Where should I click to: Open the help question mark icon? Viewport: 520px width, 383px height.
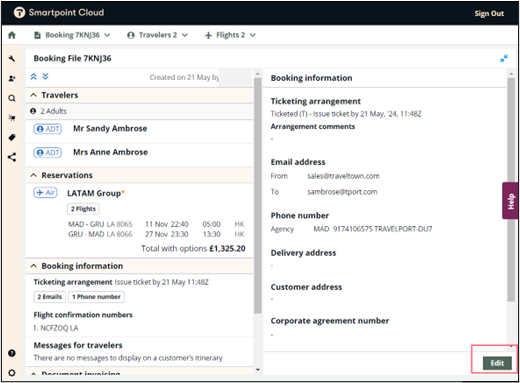point(12,353)
